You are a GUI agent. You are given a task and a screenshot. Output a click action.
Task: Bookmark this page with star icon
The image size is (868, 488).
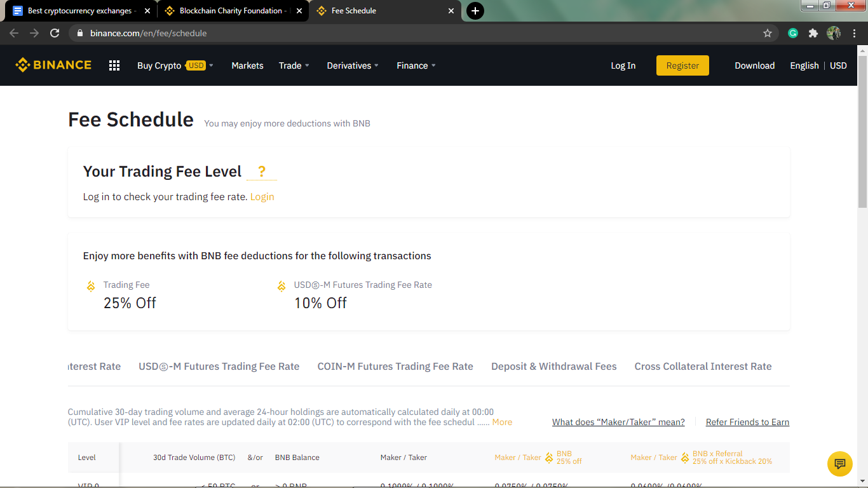click(x=768, y=33)
